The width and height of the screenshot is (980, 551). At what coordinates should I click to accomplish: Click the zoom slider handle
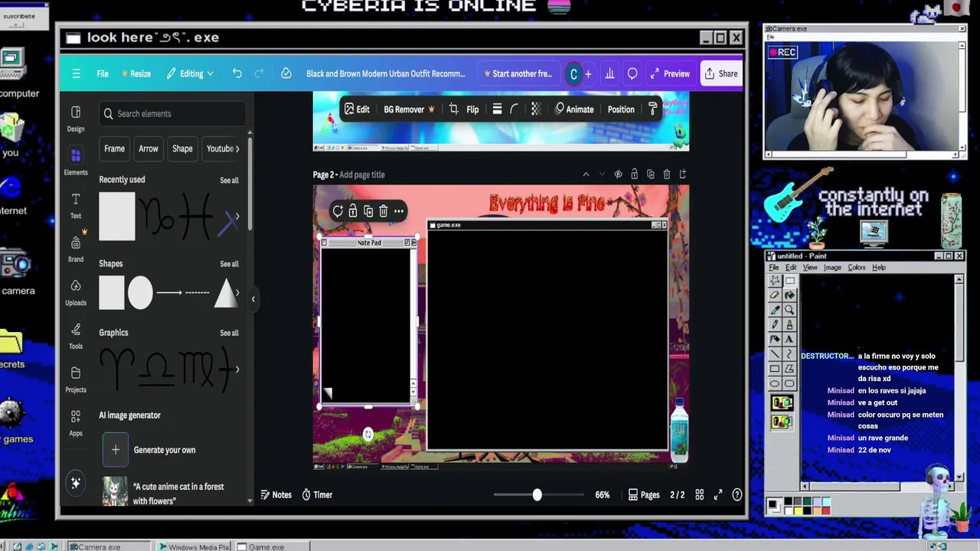(537, 495)
